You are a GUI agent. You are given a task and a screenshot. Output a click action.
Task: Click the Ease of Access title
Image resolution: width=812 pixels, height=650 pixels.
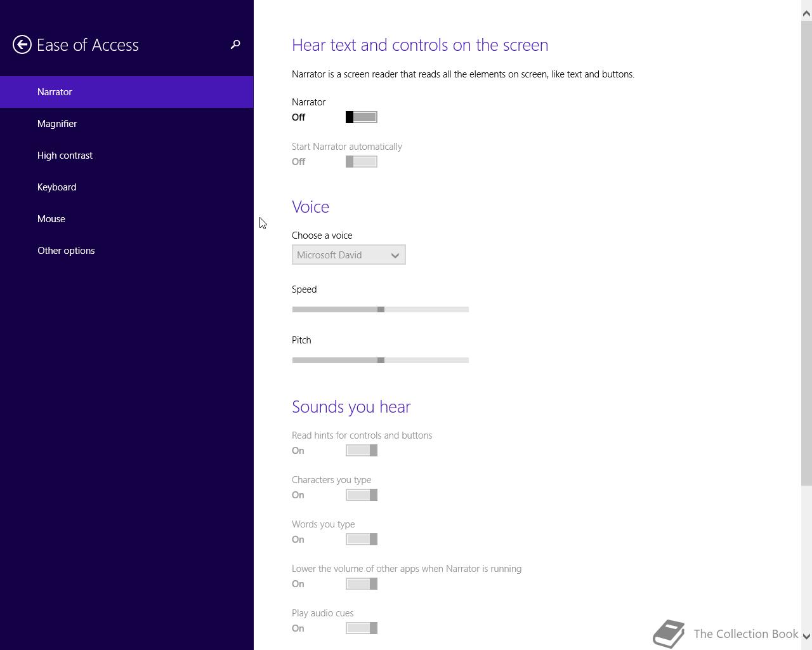pyautogui.click(x=88, y=44)
